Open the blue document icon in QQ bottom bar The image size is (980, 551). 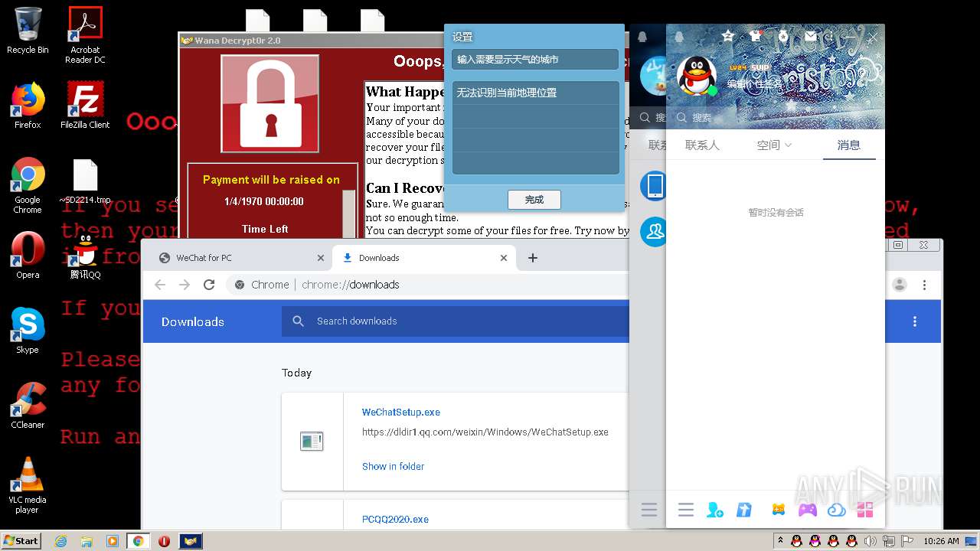[x=744, y=510]
